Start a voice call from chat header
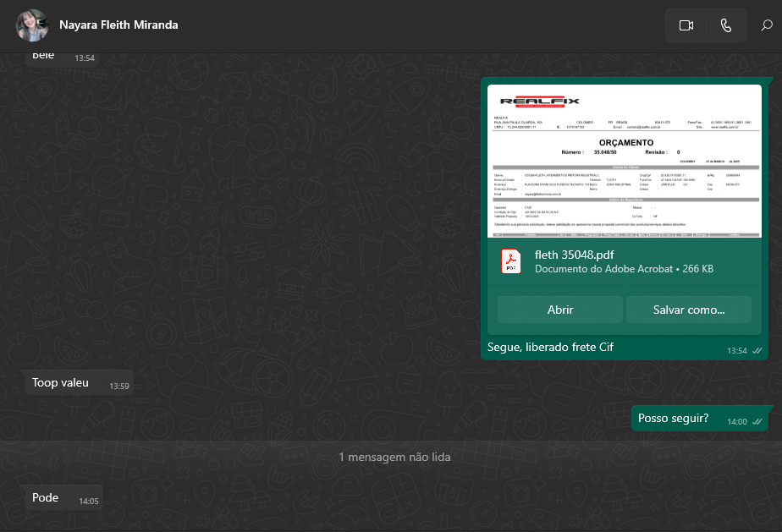The width and height of the screenshot is (782, 532). (726, 25)
